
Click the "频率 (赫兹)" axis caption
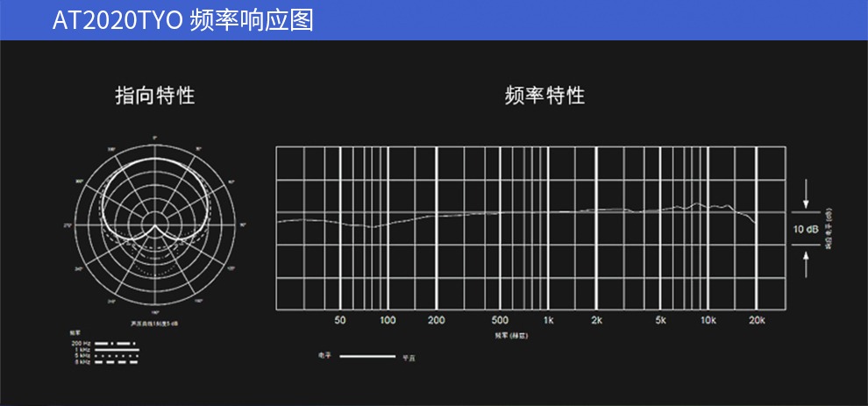511,336
